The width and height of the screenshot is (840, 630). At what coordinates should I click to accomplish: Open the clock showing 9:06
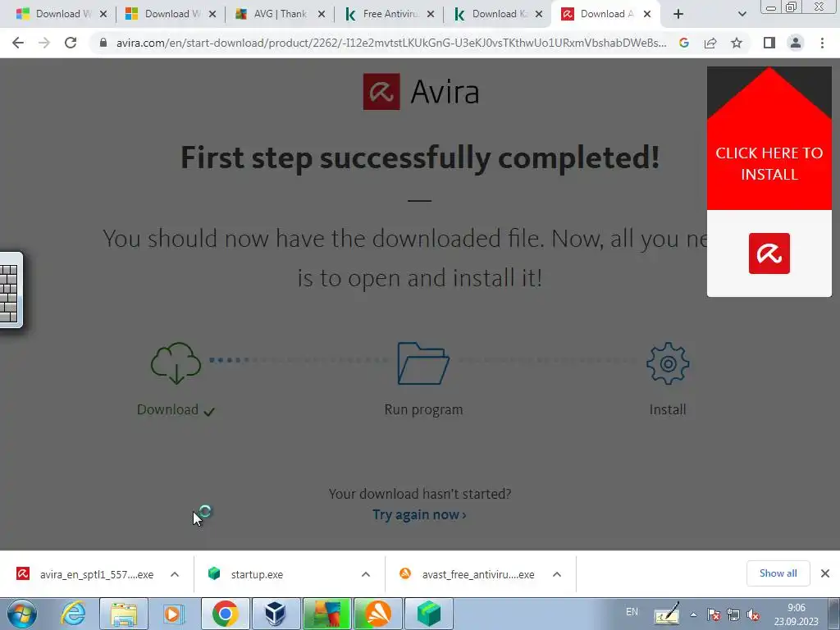click(x=796, y=614)
